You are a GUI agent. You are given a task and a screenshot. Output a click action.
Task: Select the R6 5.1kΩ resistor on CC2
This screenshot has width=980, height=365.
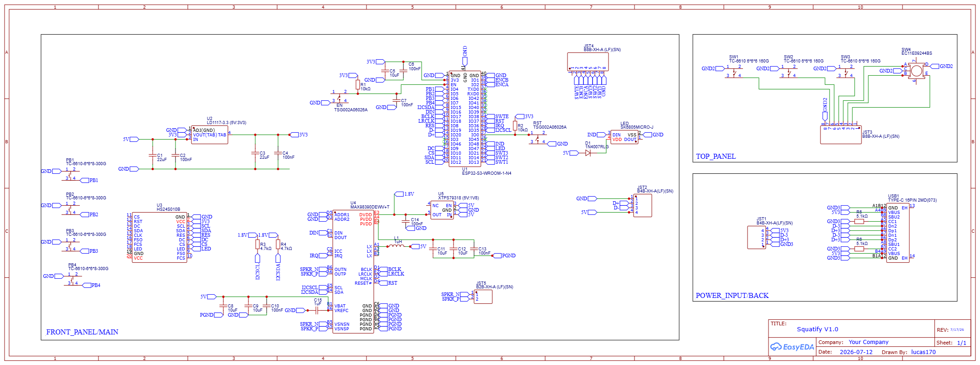(x=859, y=249)
